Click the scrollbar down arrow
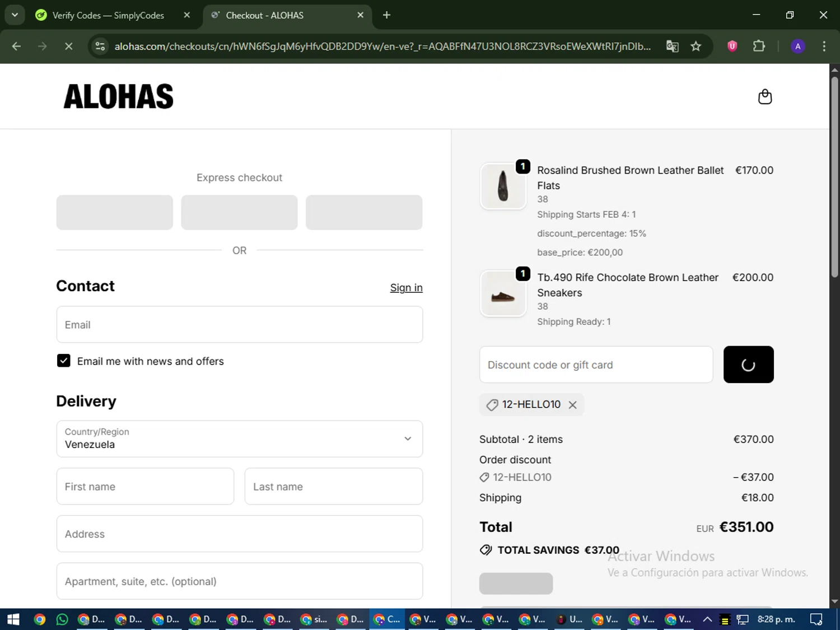 (834, 602)
